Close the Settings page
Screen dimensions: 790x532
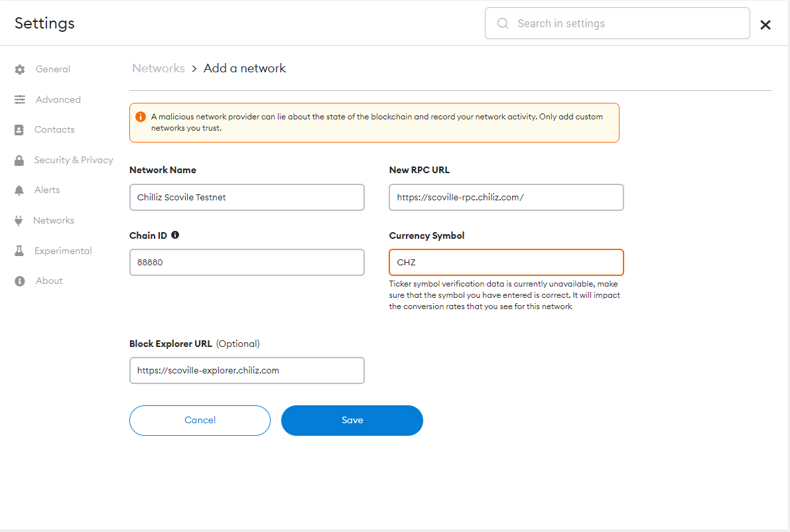coord(765,25)
